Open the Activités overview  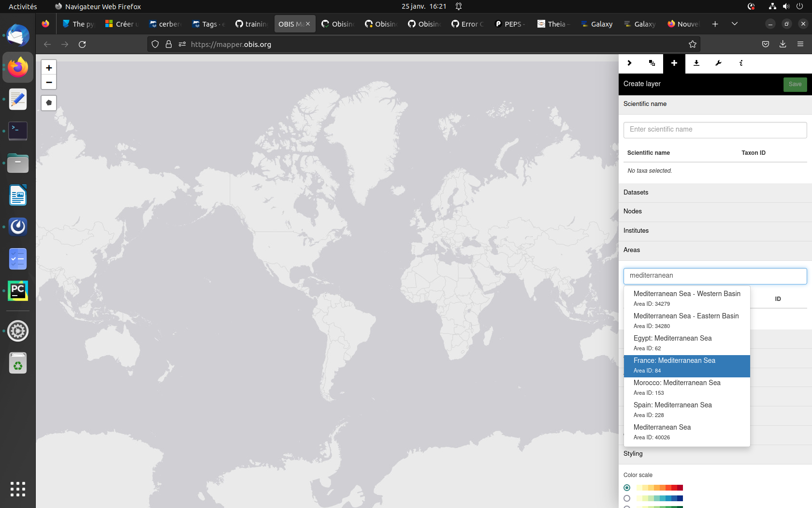[23, 7]
